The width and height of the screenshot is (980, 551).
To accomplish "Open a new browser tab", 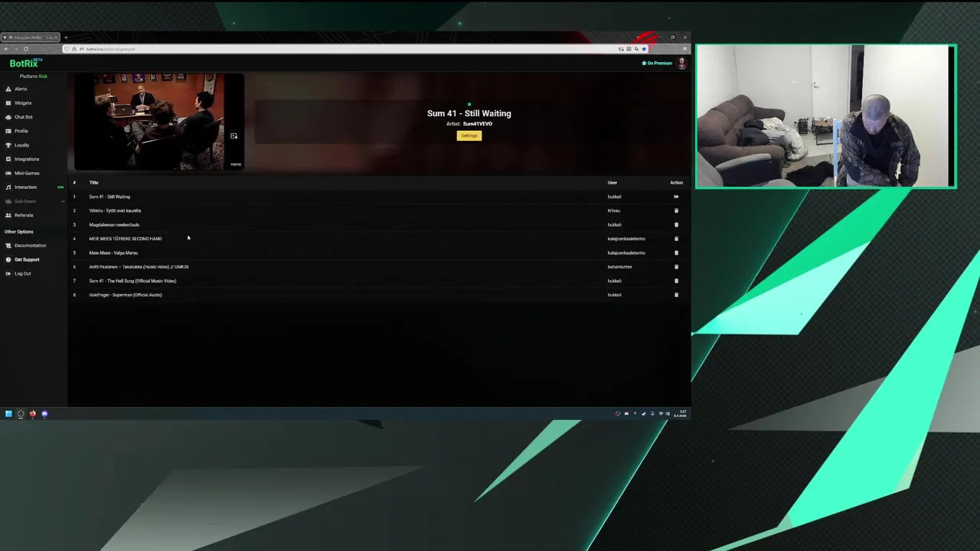I will (x=66, y=37).
